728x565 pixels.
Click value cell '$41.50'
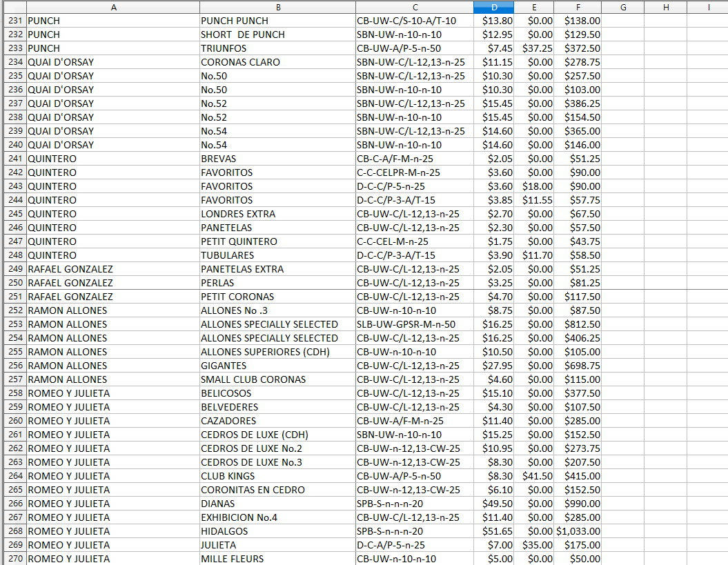coord(534,476)
